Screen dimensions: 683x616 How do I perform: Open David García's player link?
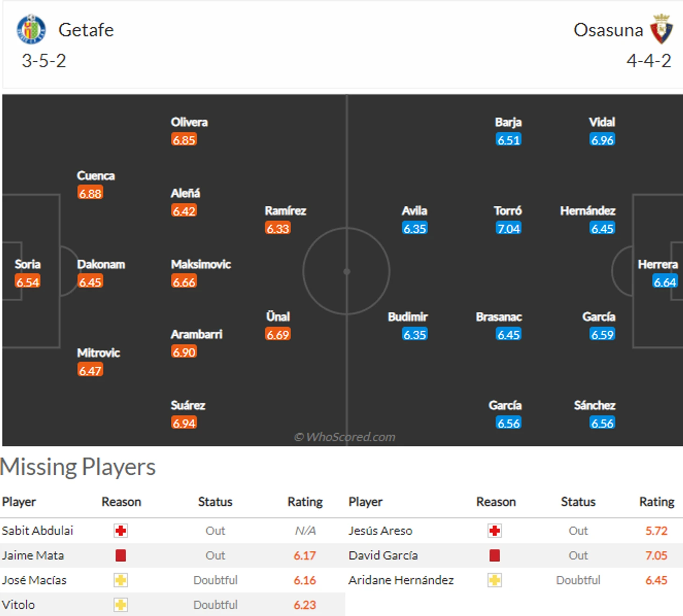point(383,555)
